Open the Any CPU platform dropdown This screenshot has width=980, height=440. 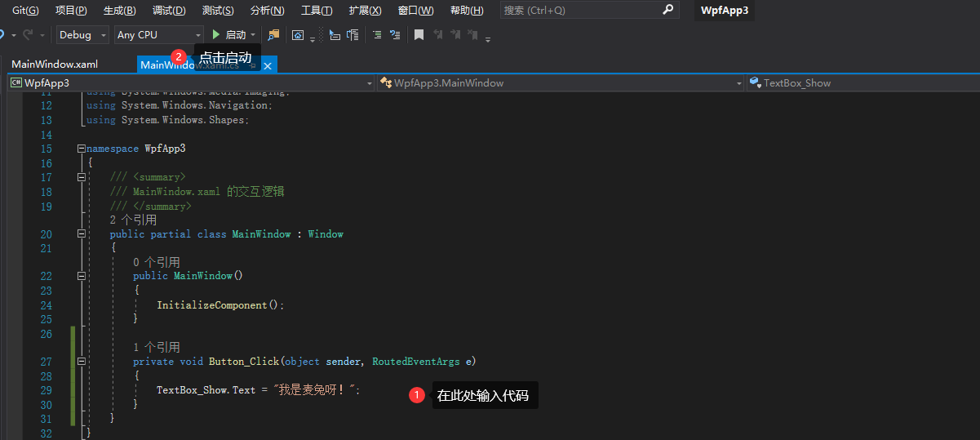coord(158,35)
